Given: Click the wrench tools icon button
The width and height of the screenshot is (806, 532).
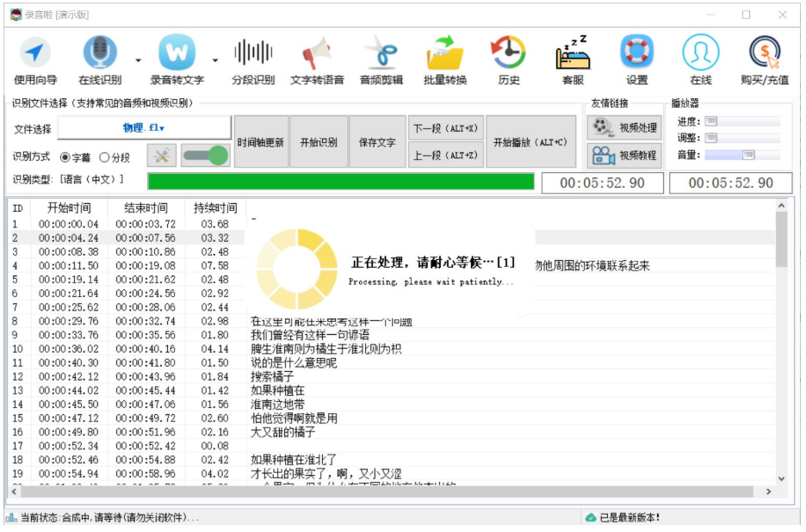Looking at the screenshot, I should (161, 156).
